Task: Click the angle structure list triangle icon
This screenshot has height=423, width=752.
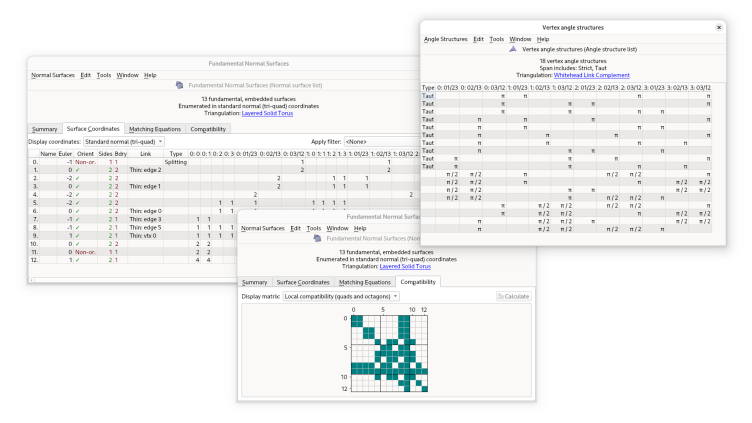Action: (x=514, y=48)
